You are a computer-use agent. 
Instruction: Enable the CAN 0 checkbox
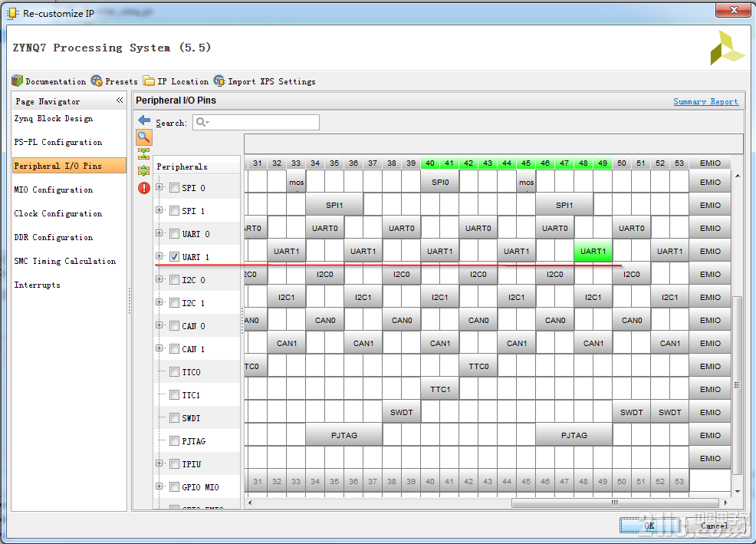175,326
